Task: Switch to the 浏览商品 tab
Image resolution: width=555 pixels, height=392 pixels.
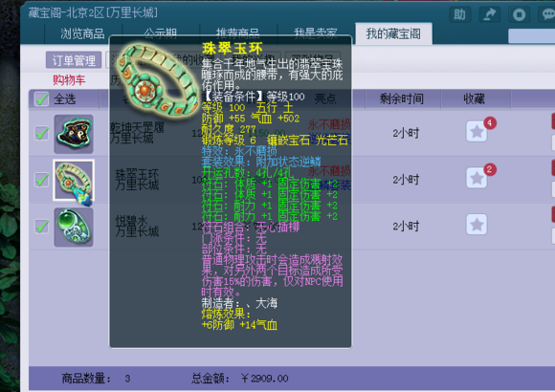Action: [82, 33]
